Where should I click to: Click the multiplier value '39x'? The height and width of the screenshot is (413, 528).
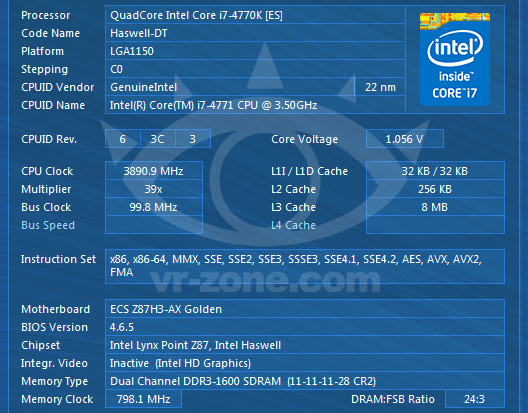tap(154, 189)
